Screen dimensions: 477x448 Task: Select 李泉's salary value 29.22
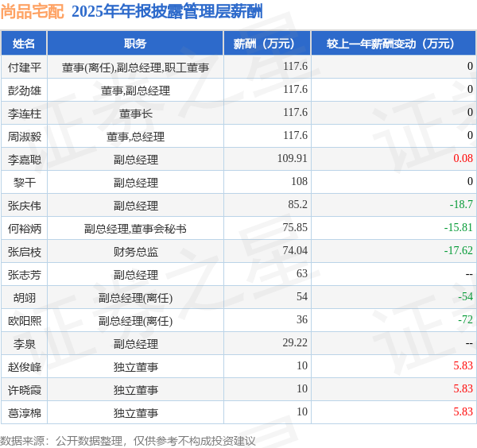click(x=295, y=343)
